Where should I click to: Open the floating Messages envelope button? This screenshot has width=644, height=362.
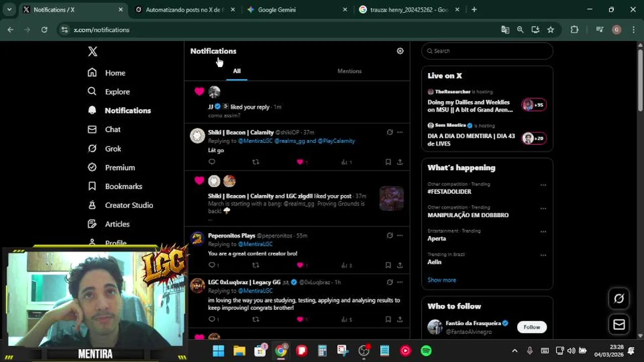pyautogui.click(x=619, y=325)
